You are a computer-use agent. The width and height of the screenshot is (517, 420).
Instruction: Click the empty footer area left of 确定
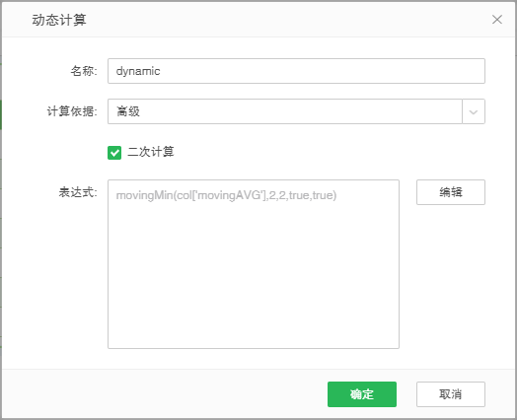pyautogui.click(x=165, y=394)
